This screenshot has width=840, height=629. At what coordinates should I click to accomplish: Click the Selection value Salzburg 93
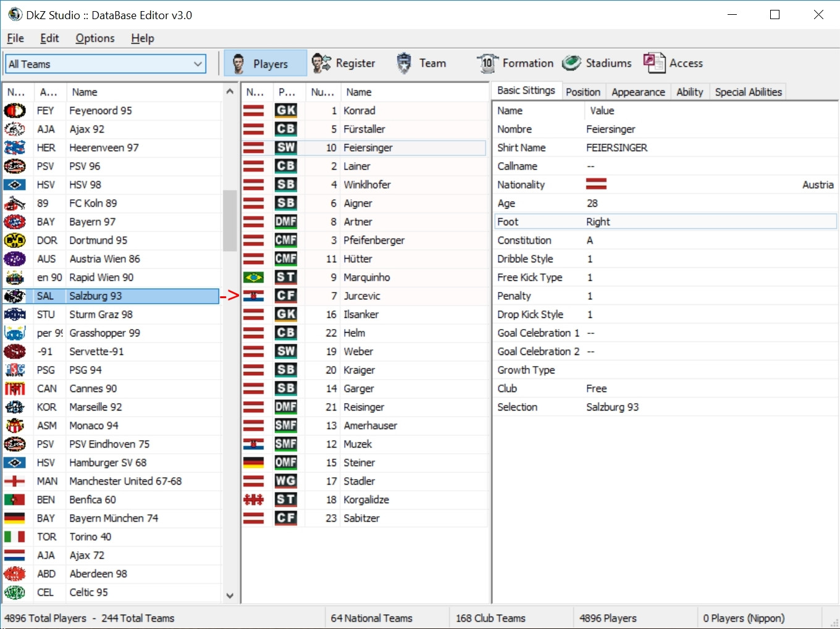(612, 407)
